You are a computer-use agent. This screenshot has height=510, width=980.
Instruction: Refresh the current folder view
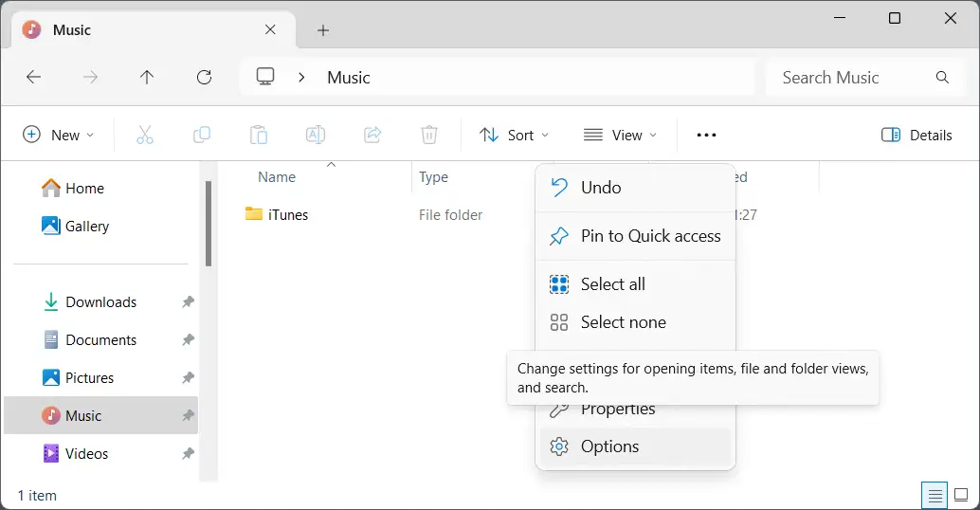(x=204, y=78)
